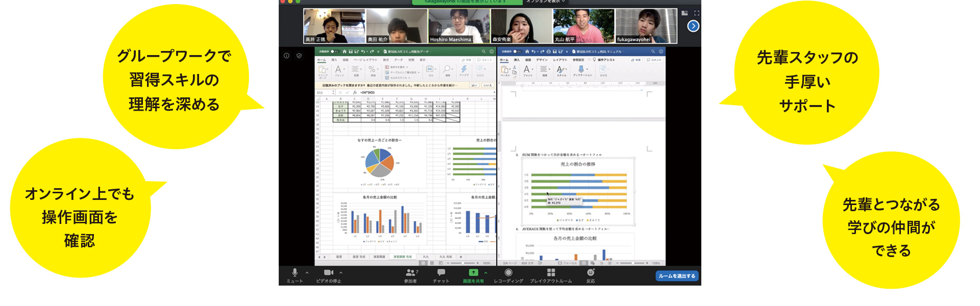Click the fx insert function icon
The height and width of the screenshot is (306, 980).
(x=355, y=93)
